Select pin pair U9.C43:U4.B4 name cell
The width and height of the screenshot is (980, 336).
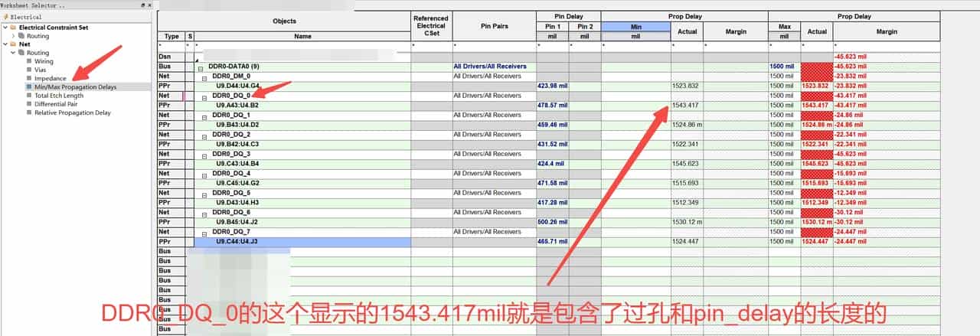302,164
